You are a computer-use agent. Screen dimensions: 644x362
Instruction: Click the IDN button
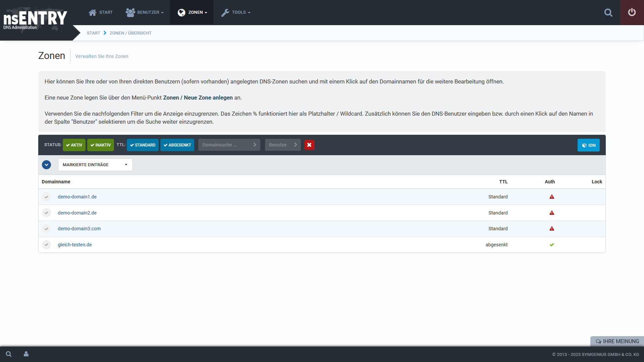click(588, 145)
